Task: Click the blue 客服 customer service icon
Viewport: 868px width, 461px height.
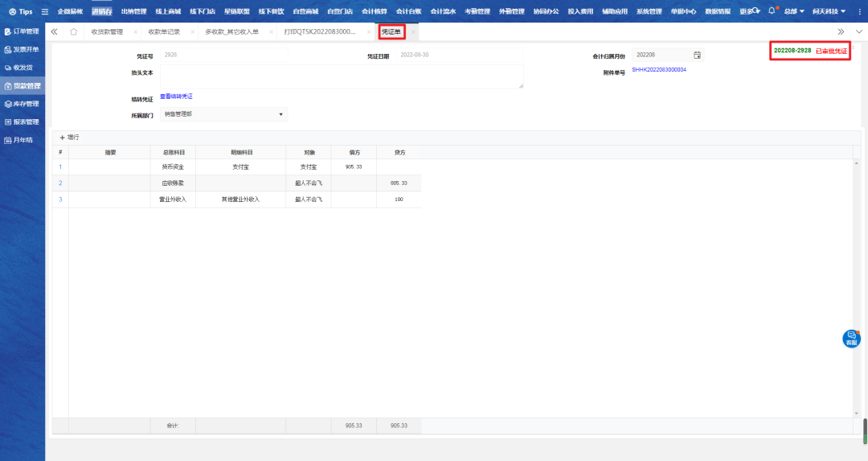Action: tap(851, 339)
